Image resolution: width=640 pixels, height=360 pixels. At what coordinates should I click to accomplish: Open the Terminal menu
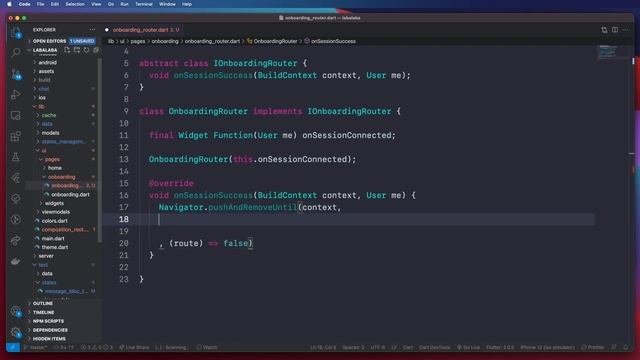(x=144, y=4)
